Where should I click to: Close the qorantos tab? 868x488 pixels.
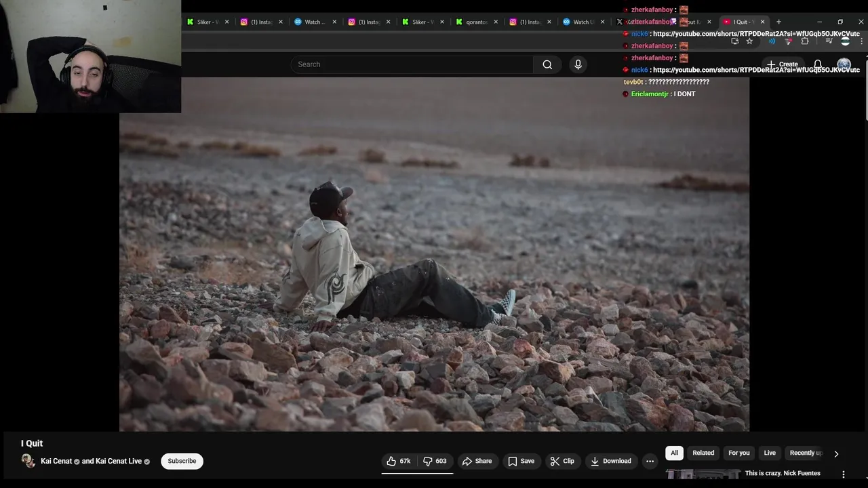(496, 22)
